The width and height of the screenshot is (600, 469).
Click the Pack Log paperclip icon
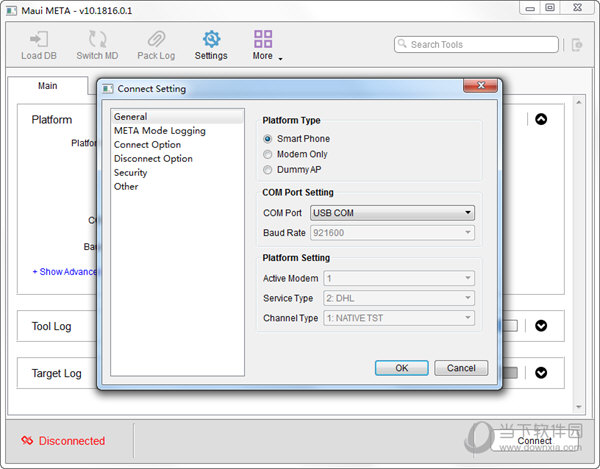click(156, 39)
